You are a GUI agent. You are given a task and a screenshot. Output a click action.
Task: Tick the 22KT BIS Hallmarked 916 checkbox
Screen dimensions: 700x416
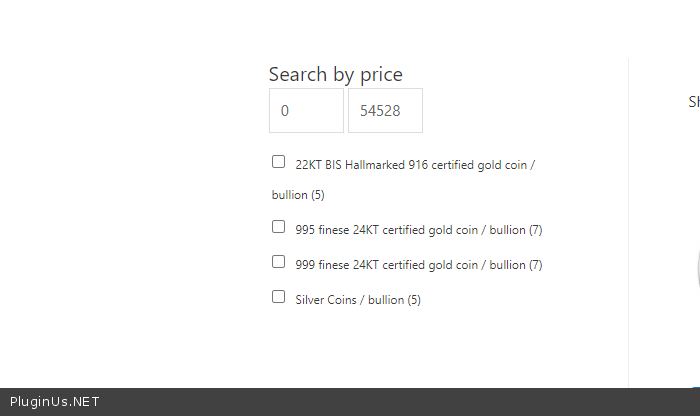[279, 162]
